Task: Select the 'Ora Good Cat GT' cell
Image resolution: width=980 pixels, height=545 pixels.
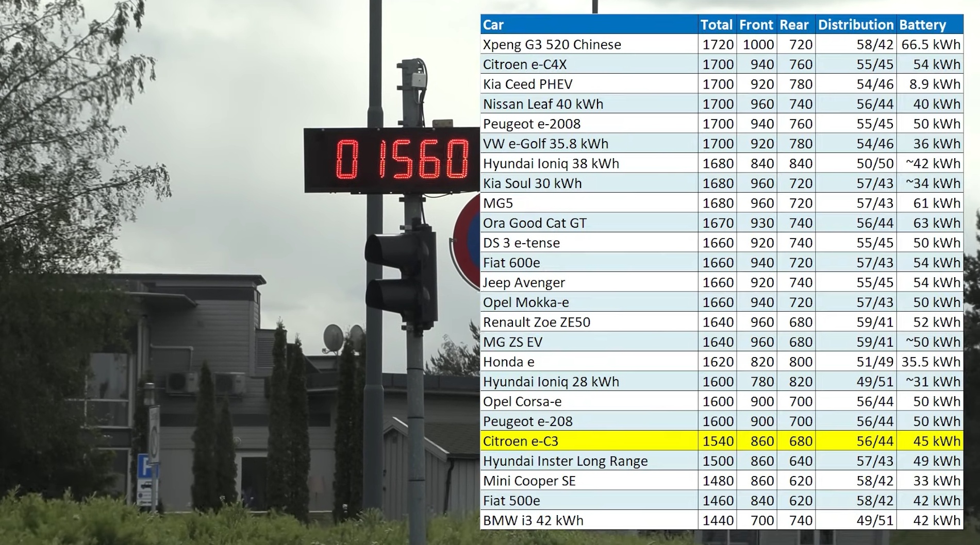Action: pyautogui.click(x=589, y=223)
